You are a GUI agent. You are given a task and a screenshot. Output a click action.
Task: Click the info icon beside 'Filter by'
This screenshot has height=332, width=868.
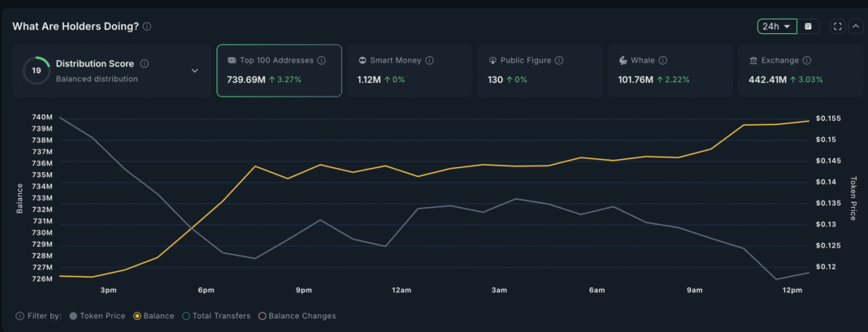[x=20, y=316]
